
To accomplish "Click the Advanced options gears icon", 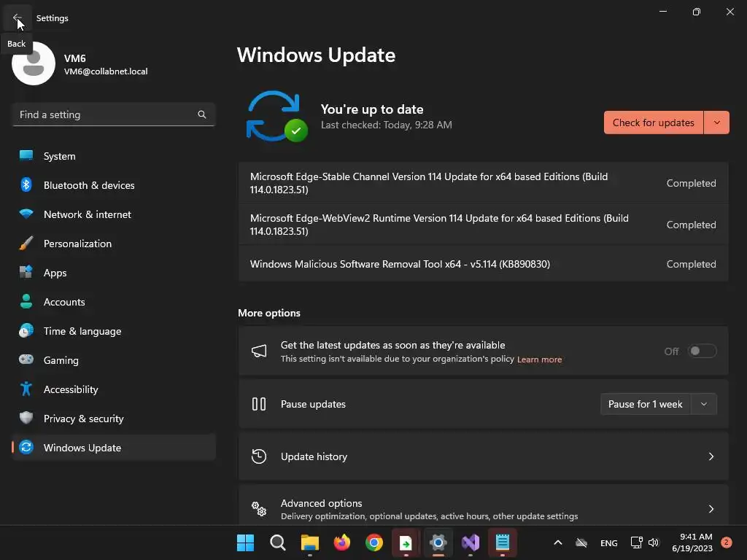I will point(259,509).
